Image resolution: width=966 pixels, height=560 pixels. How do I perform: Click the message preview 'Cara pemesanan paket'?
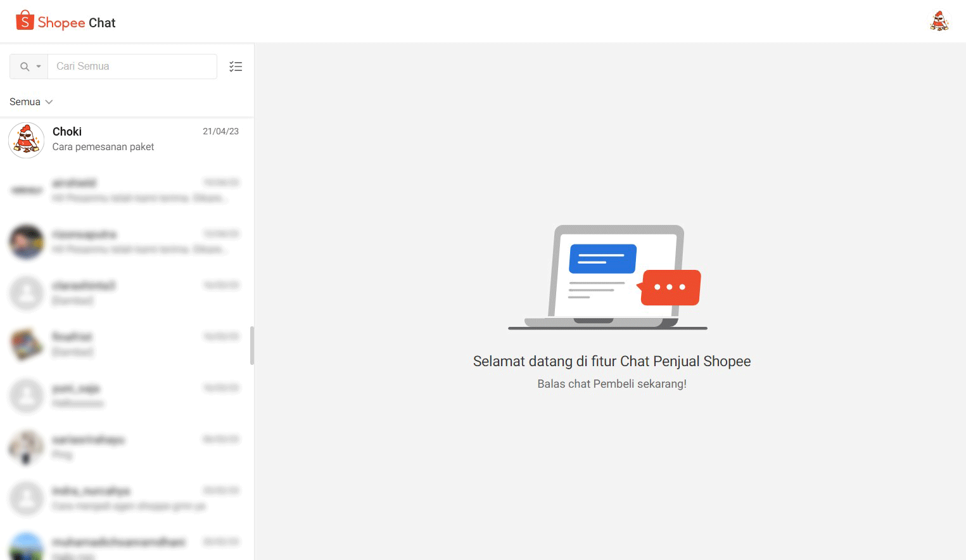pyautogui.click(x=103, y=147)
